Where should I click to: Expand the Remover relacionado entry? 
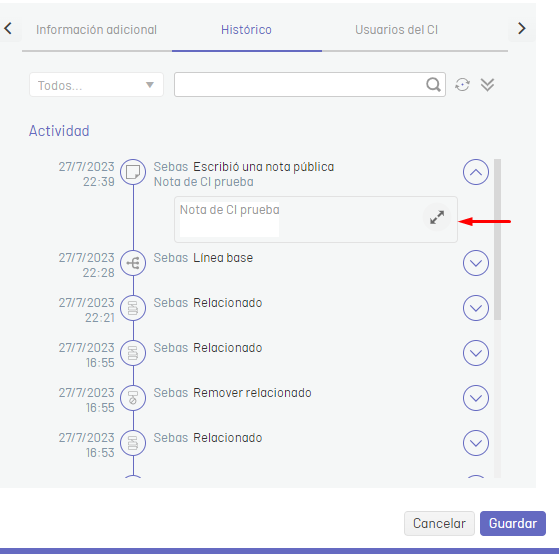click(476, 398)
